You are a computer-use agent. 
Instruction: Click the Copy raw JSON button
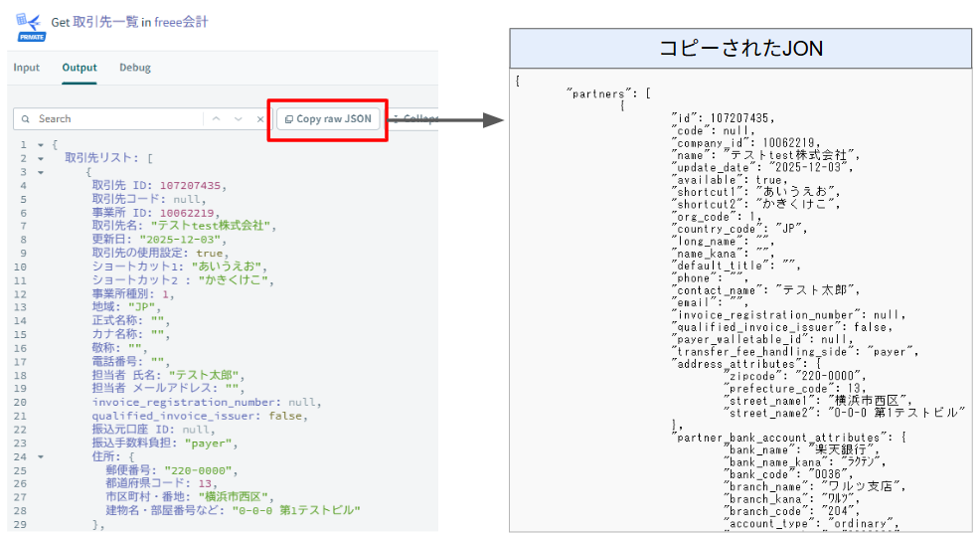pyautogui.click(x=328, y=119)
